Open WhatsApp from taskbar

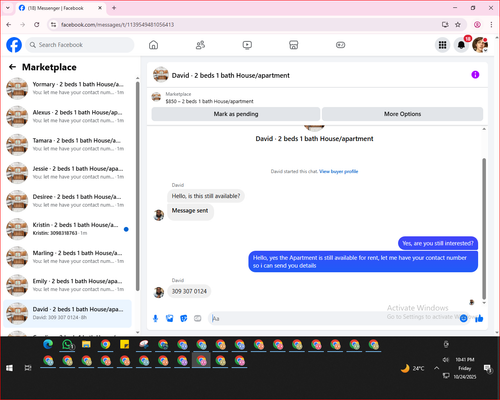(68, 344)
